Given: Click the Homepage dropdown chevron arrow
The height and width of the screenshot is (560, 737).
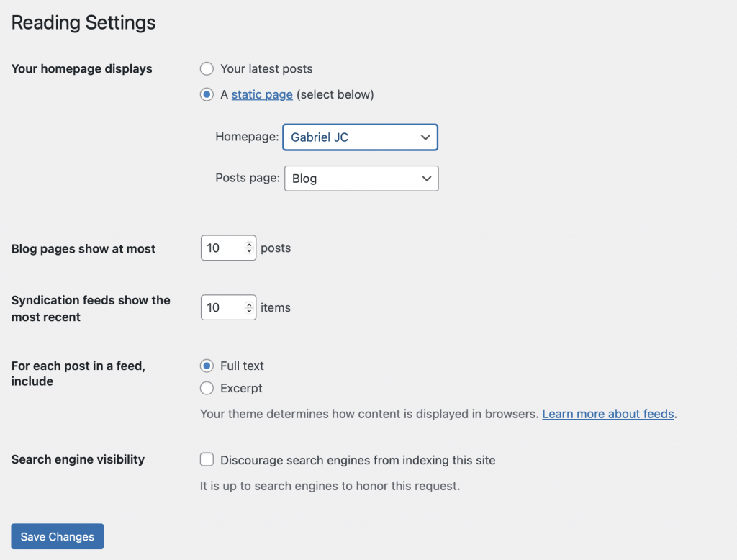Looking at the screenshot, I should [425, 137].
